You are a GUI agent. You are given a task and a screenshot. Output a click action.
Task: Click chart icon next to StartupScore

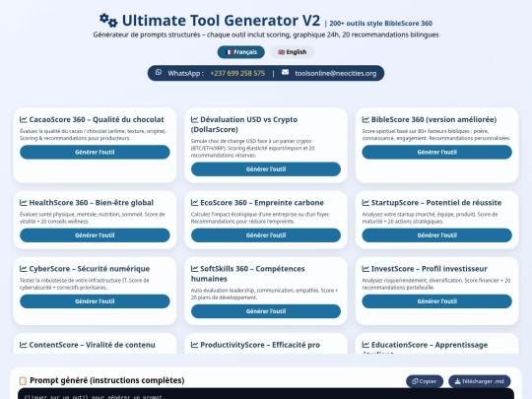[x=366, y=203]
